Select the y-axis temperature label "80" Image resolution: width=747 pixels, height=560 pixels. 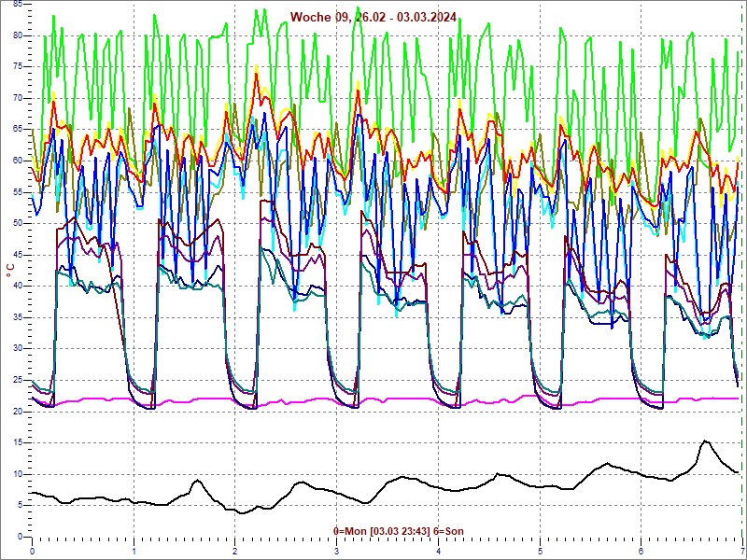(x=18, y=35)
